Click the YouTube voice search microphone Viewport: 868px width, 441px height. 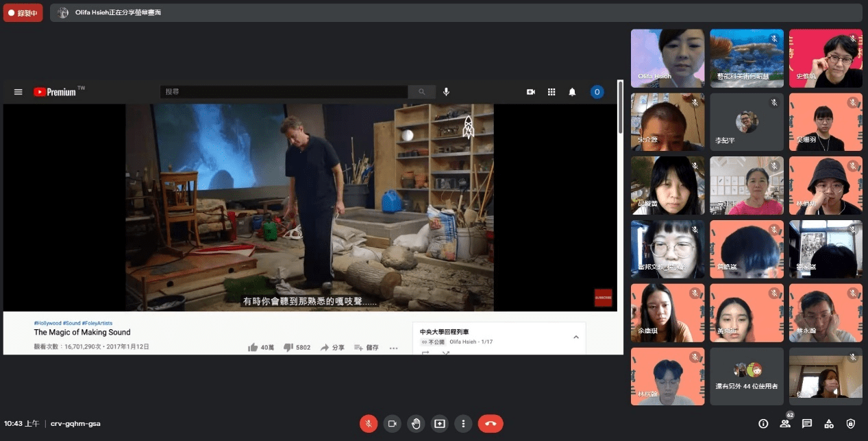pyautogui.click(x=446, y=92)
